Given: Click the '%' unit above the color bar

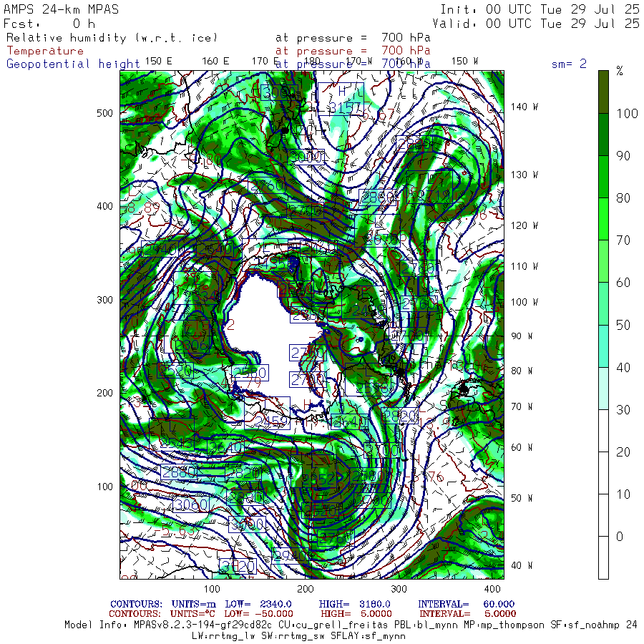Looking at the screenshot, I should (620, 72).
